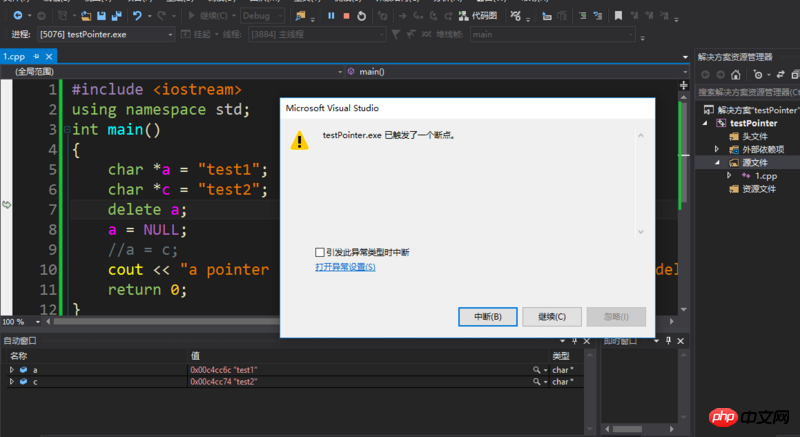Check 引发此异常类型时中断 checkbox

(x=319, y=252)
